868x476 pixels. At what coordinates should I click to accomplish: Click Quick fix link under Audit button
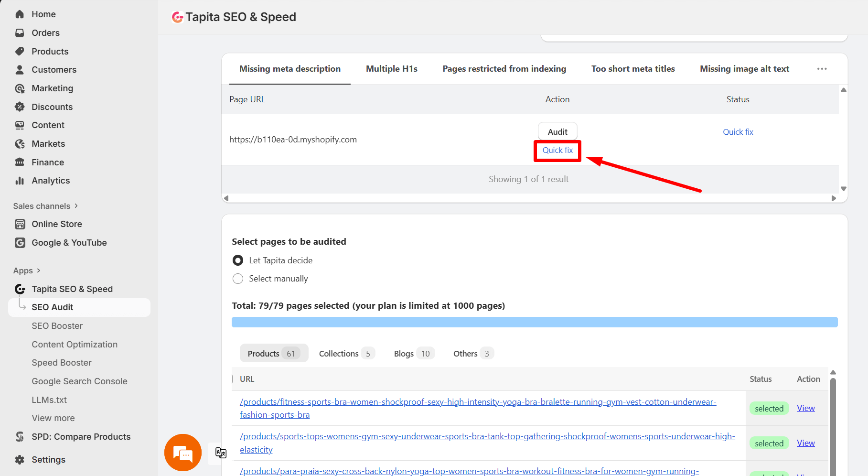coord(557,150)
